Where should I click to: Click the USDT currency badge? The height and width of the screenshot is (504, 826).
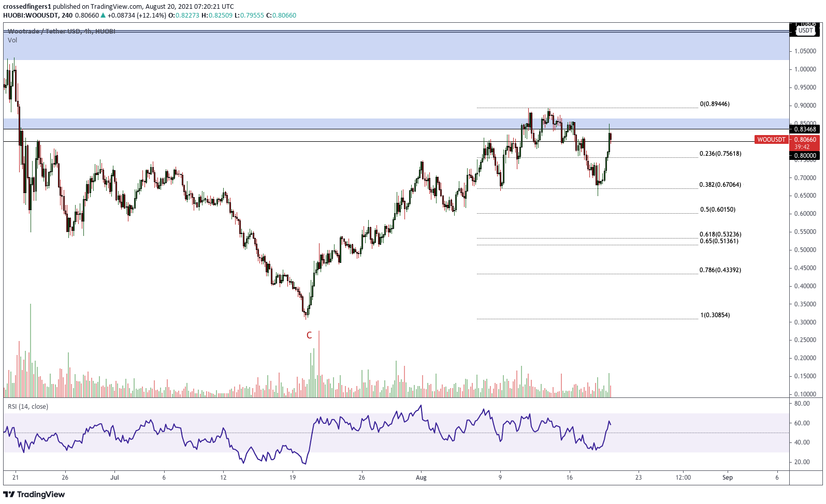pyautogui.click(x=806, y=31)
